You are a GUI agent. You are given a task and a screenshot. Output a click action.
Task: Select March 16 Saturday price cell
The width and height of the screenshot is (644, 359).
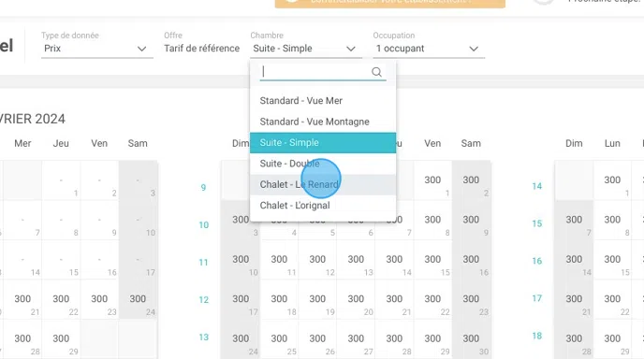tap(471, 260)
